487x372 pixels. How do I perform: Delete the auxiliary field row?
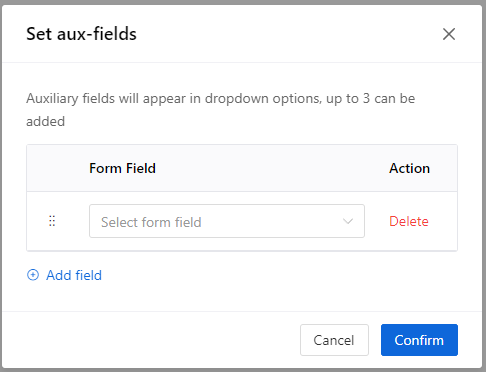coord(409,221)
